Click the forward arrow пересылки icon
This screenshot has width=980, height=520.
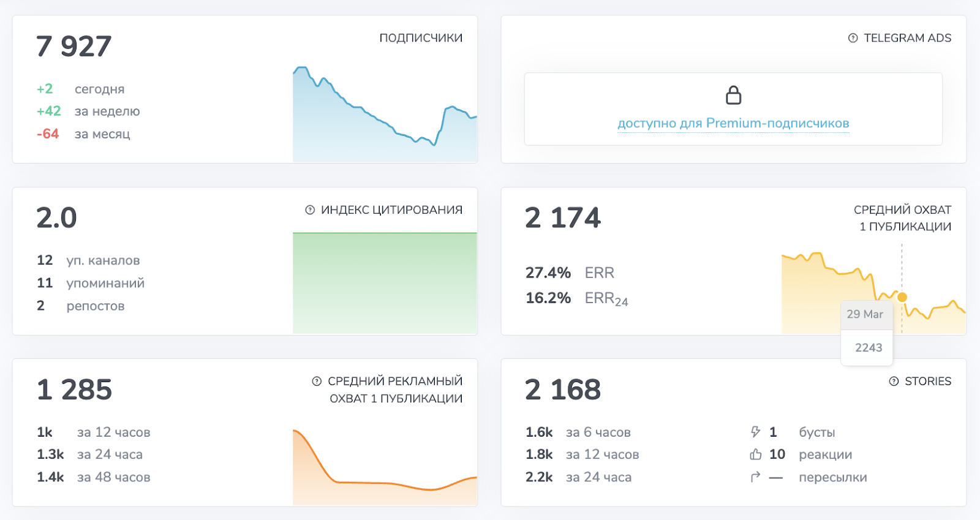(755, 477)
